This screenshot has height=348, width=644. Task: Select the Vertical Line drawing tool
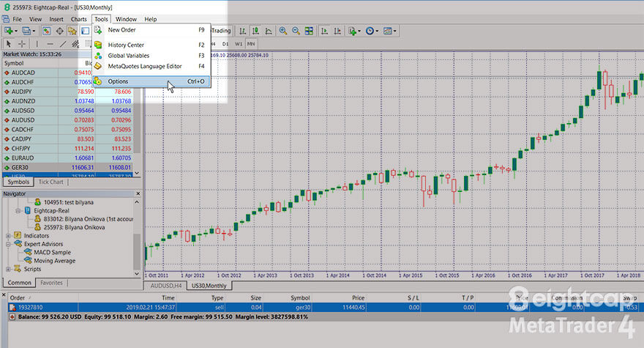tap(37, 44)
